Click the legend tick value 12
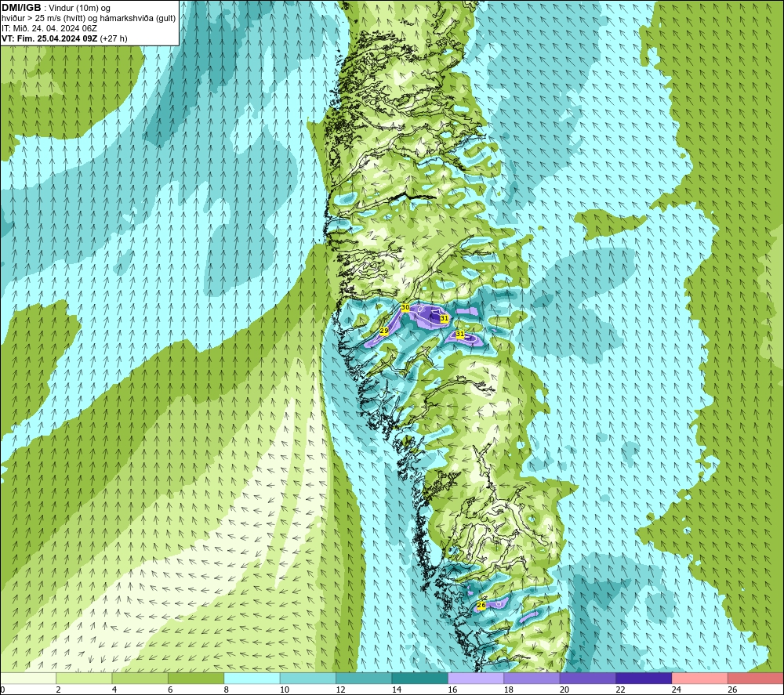 (340, 690)
